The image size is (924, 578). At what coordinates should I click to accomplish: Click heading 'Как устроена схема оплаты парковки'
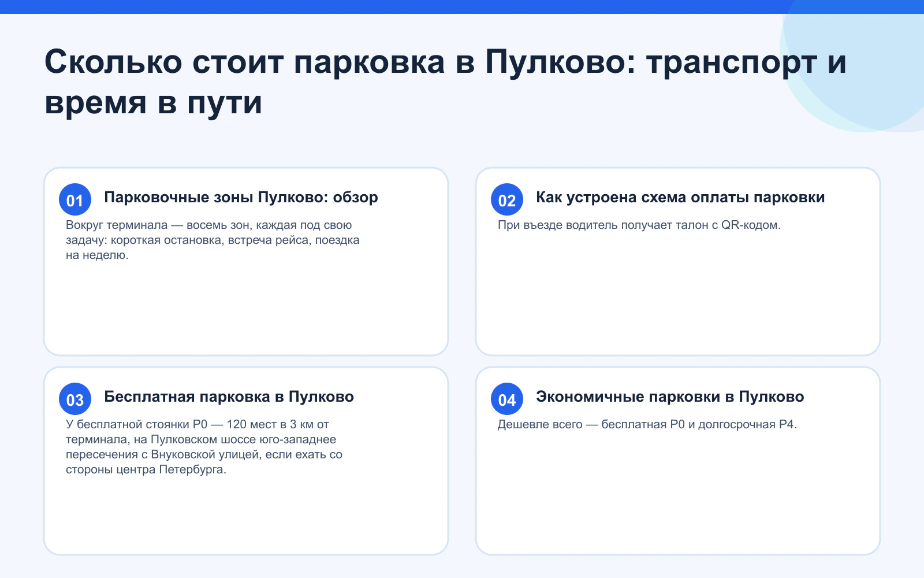point(680,197)
